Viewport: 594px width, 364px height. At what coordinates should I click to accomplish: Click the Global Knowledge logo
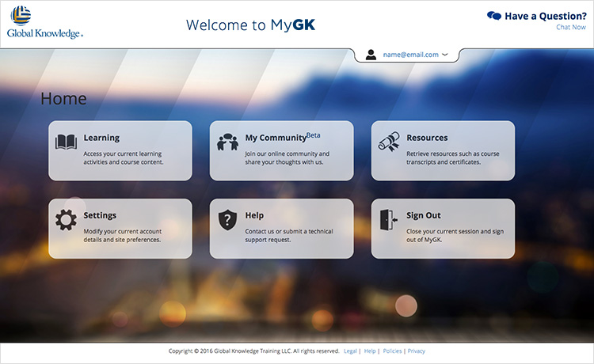pos(45,22)
